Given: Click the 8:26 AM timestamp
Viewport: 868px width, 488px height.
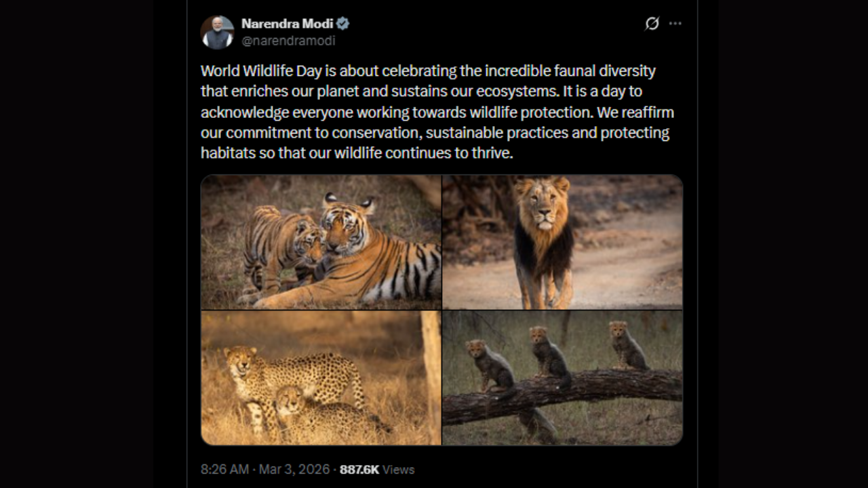Looking at the screenshot, I should [225, 469].
